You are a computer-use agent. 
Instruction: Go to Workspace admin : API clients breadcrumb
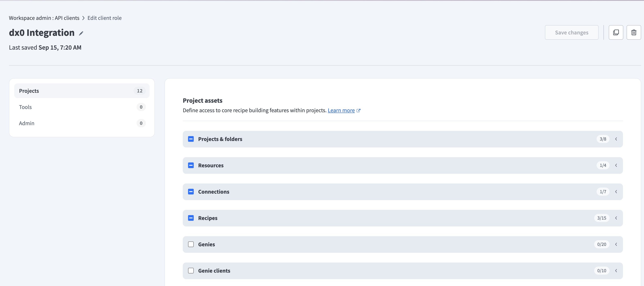pyautogui.click(x=44, y=18)
